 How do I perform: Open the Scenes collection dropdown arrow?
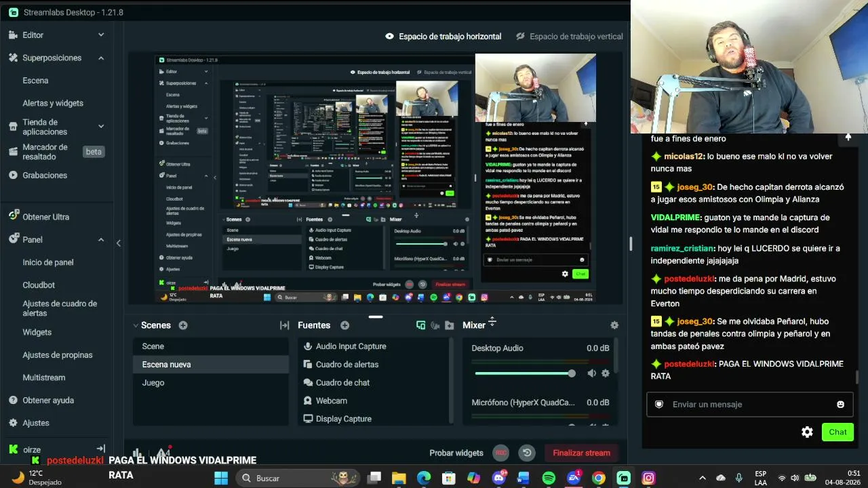click(136, 325)
